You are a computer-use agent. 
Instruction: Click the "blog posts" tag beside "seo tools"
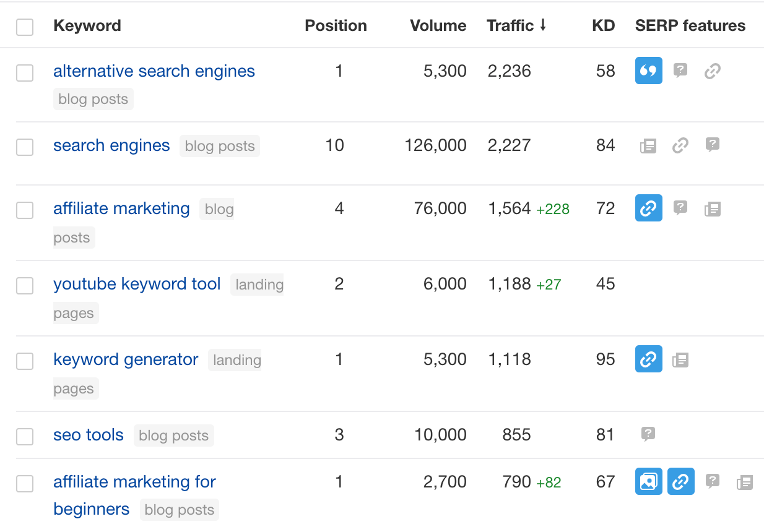(173, 435)
